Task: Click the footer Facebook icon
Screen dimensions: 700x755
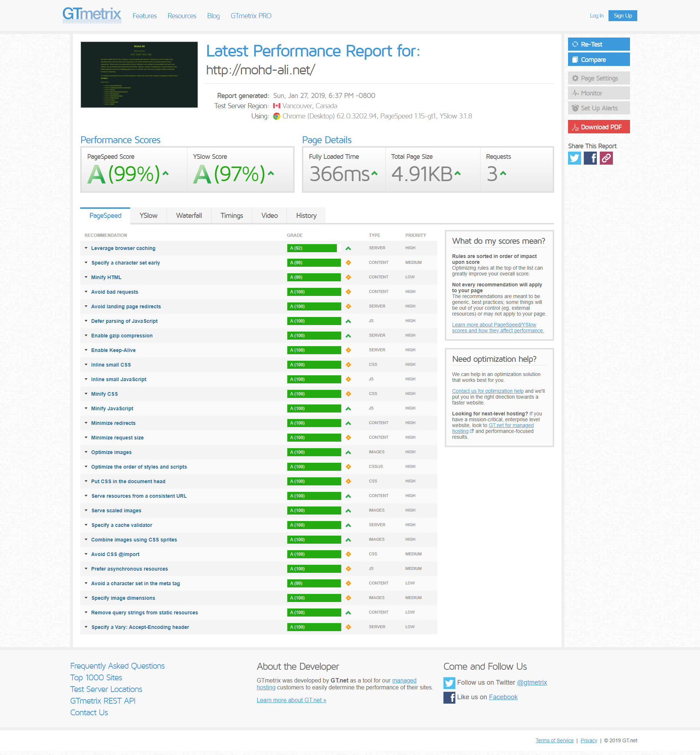Action: tap(449, 697)
